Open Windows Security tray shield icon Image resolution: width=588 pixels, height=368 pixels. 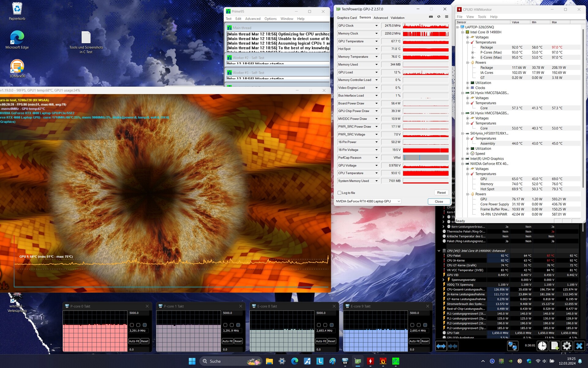(529, 361)
